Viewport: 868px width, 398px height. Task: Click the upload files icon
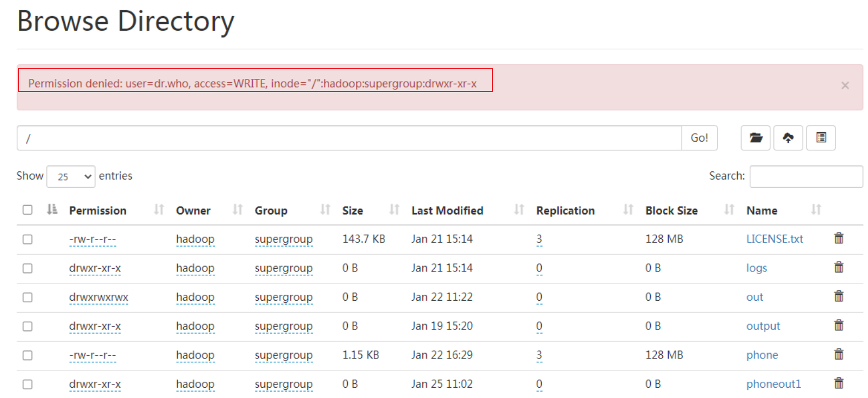(788, 138)
